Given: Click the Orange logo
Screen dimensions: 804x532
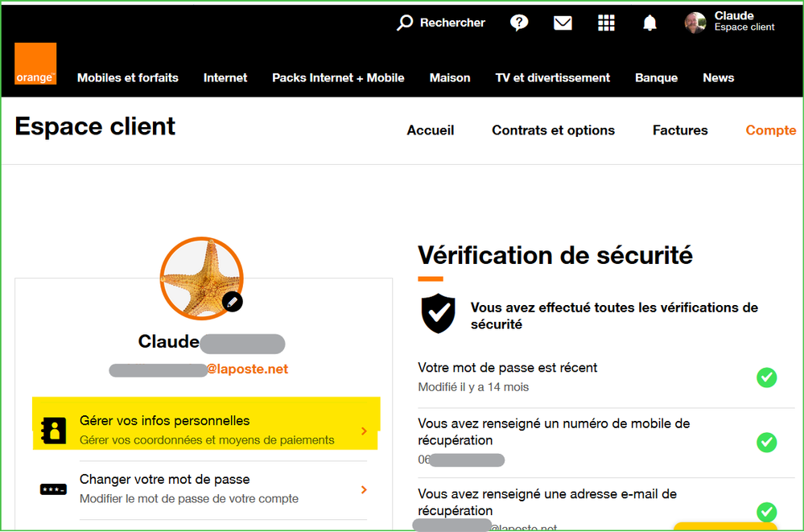Looking at the screenshot, I should pos(35,64).
